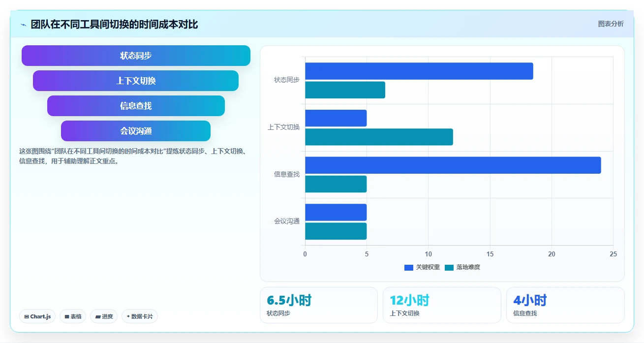This screenshot has width=644, height=343.
Task: Click the 状态同步 y-axis label
Action: click(x=287, y=80)
